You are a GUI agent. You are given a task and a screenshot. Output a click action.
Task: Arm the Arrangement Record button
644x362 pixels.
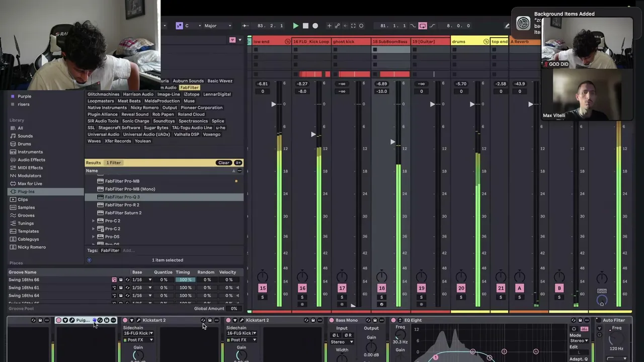(315, 26)
